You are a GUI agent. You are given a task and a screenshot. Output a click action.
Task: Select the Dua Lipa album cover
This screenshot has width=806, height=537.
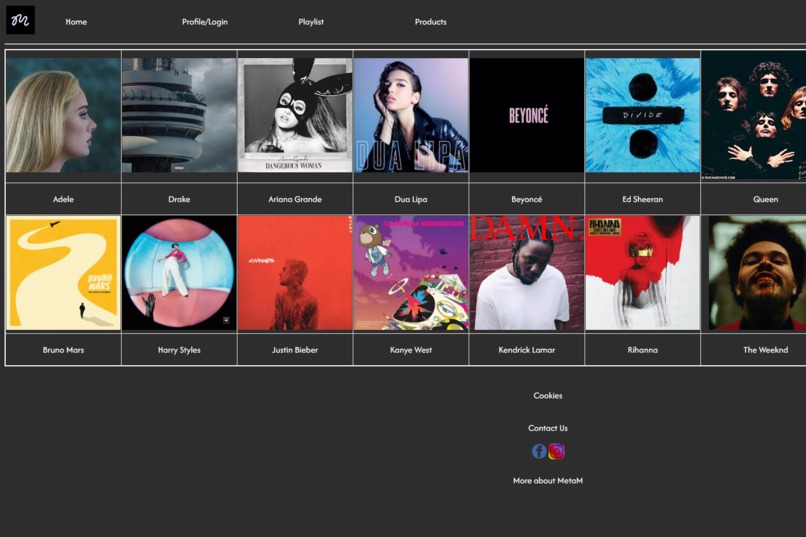click(411, 115)
